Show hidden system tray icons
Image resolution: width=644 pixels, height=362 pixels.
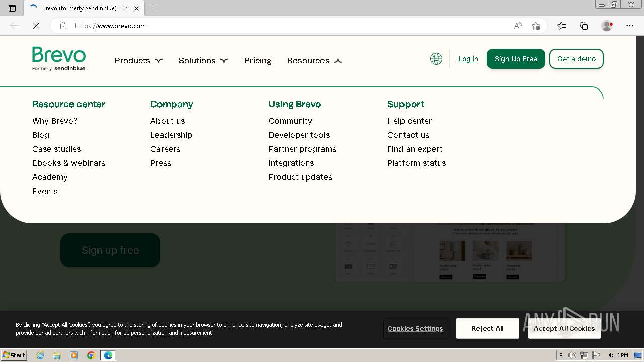click(561, 355)
